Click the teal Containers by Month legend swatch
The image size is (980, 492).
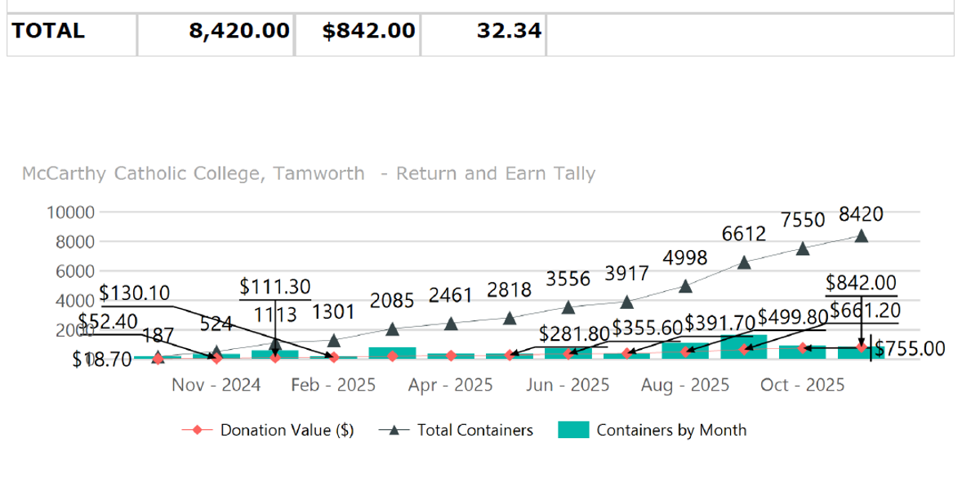tap(573, 430)
